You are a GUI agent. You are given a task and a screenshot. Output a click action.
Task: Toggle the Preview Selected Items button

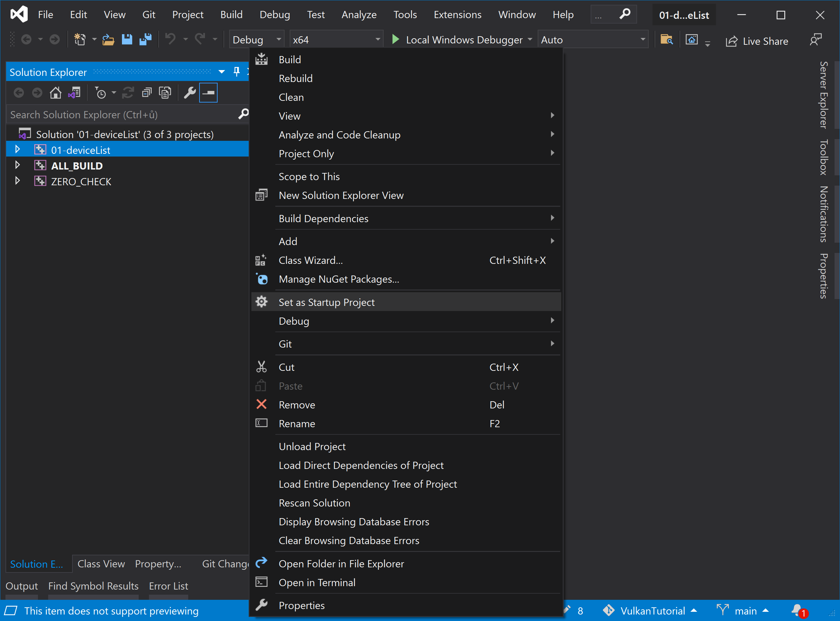point(208,93)
